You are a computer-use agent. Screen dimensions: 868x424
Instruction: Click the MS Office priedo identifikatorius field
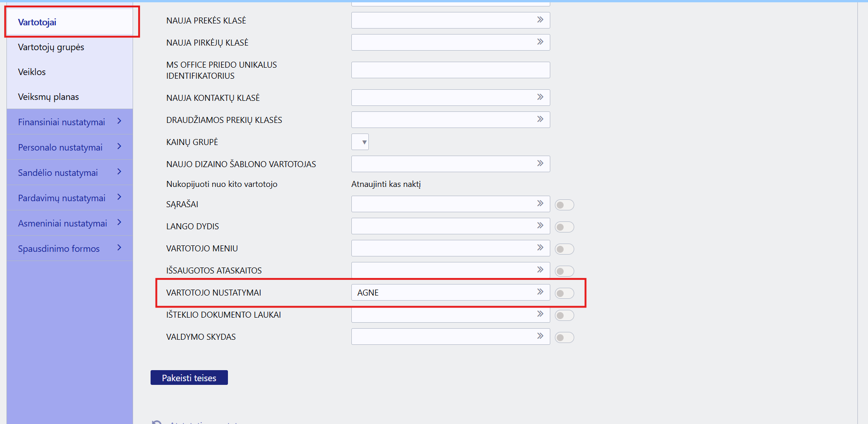click(450, 70)
